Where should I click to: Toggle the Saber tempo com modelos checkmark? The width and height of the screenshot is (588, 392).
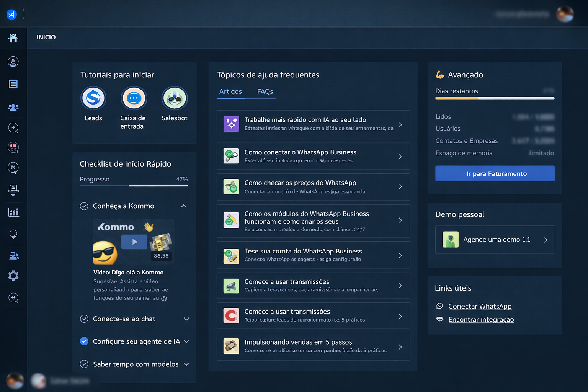coord(84,364)
